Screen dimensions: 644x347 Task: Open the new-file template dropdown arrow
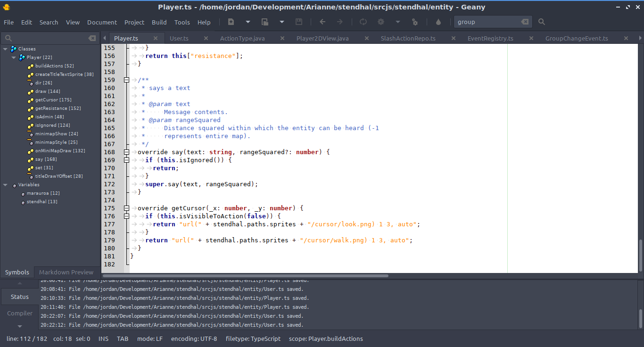[x=248, y=22]
